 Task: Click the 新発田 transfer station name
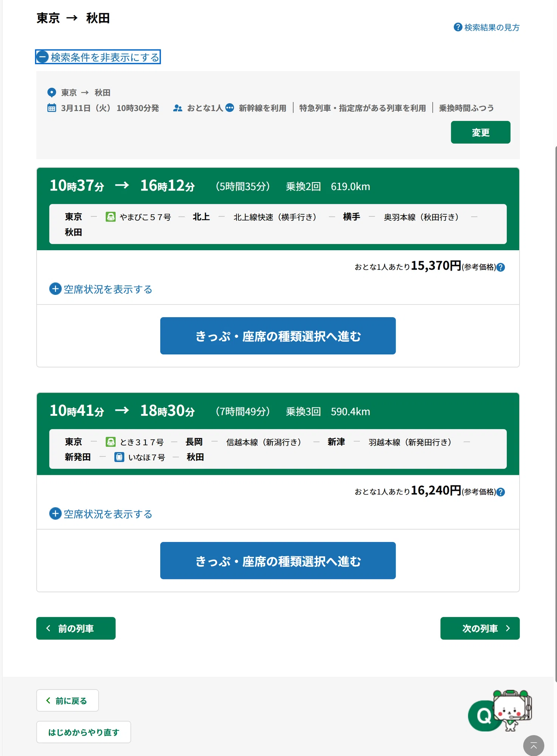tap(77, 457)
